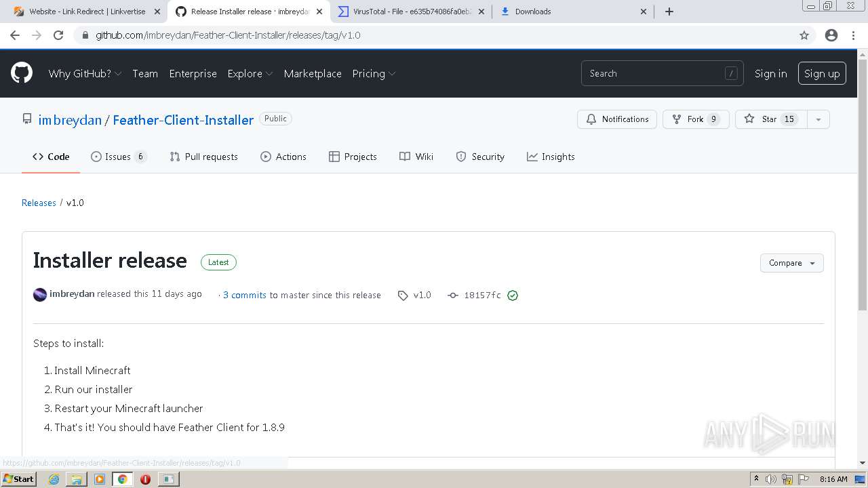Image resolution: width=868 pixels, height=488 pixels.
Task: Click the GitHub Octocat logo
Action: 22,73
